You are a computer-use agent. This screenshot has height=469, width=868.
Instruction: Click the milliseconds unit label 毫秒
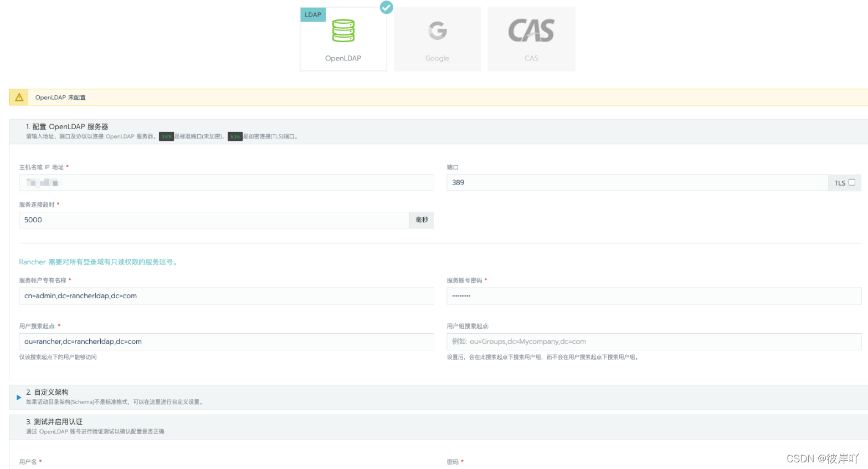pyautogui.click(x=422, y=220)
